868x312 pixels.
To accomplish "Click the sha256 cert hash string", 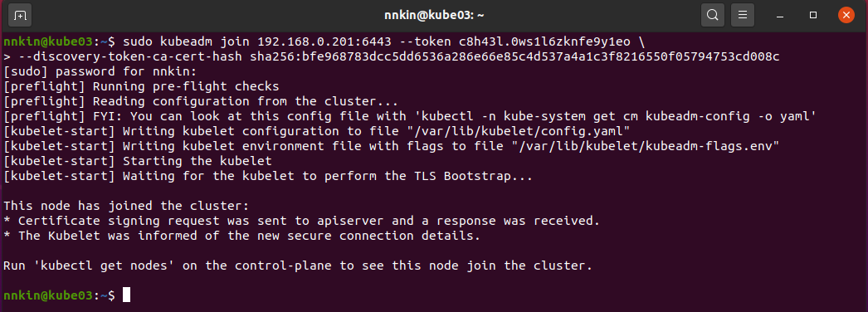I will pyautogui.click(x=514, y=56).
